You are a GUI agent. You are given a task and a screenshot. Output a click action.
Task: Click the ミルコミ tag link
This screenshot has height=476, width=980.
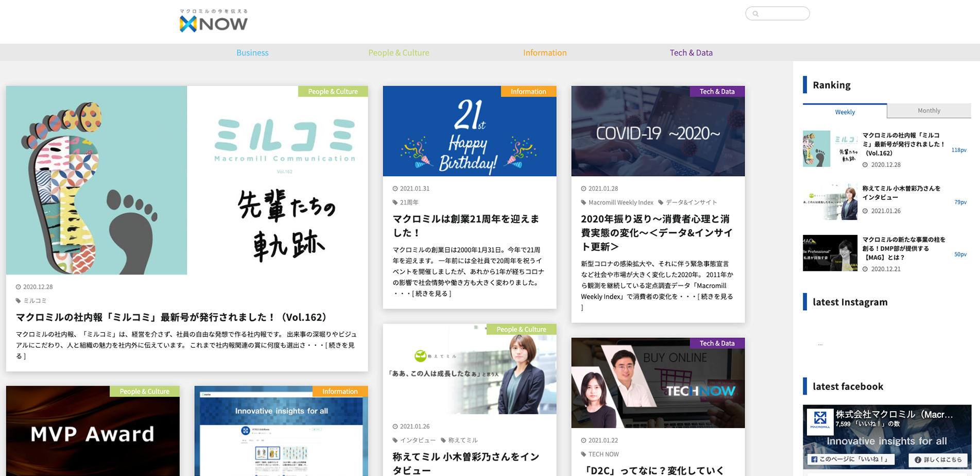coord(35,300)
